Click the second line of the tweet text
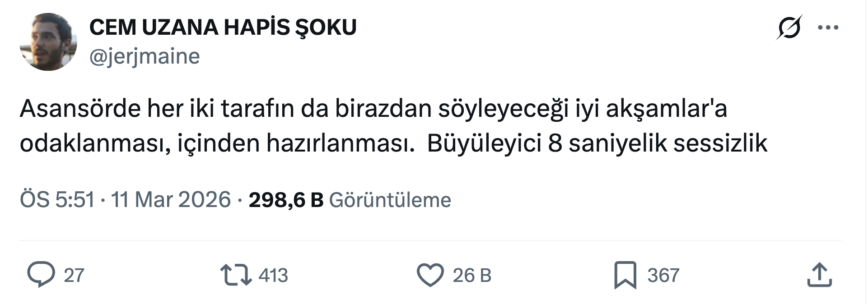 pos(393,143)
